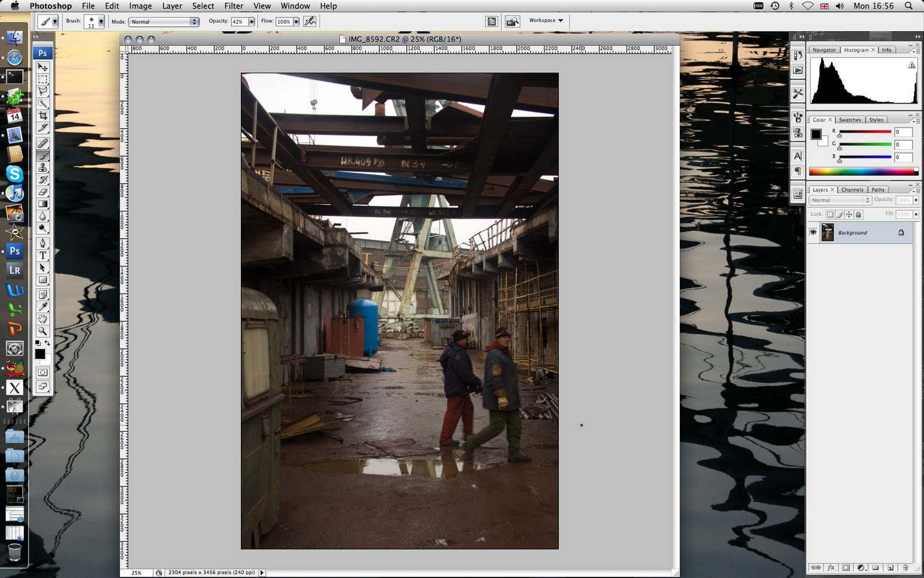Click the add layer style fx button
924x578 pixels.
click(x=831, y=568)
